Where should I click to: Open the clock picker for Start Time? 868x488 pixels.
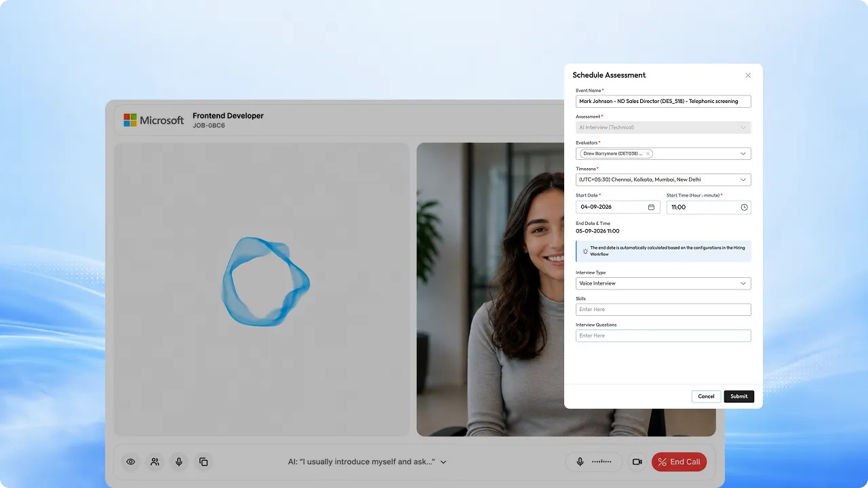click(744, 207)
